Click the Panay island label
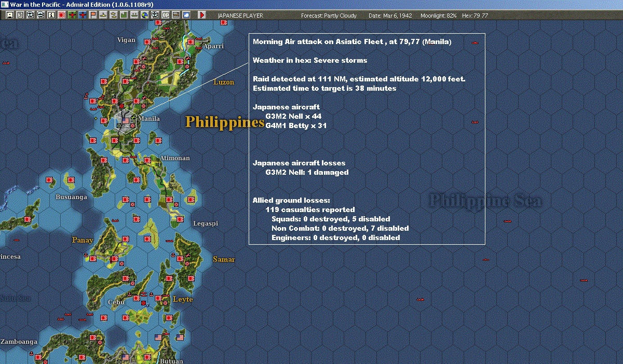The height and width of the screenshot is (364, 623). [x=83, y=240]
